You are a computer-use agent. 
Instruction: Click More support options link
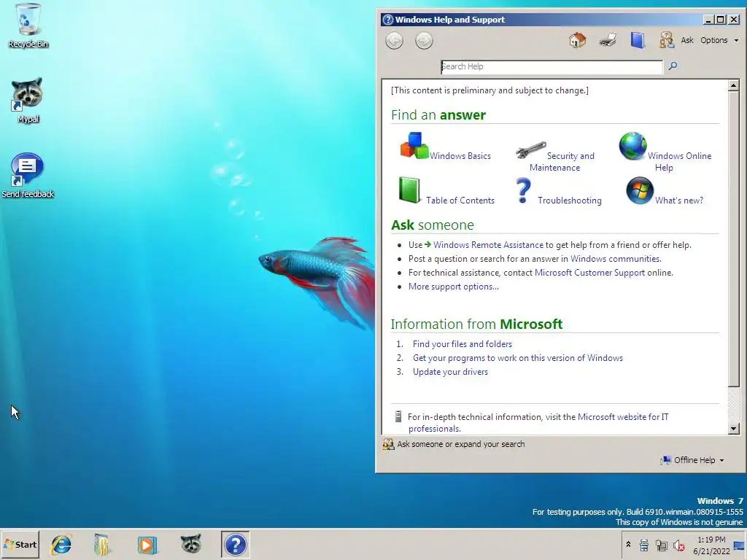point(454,286)
